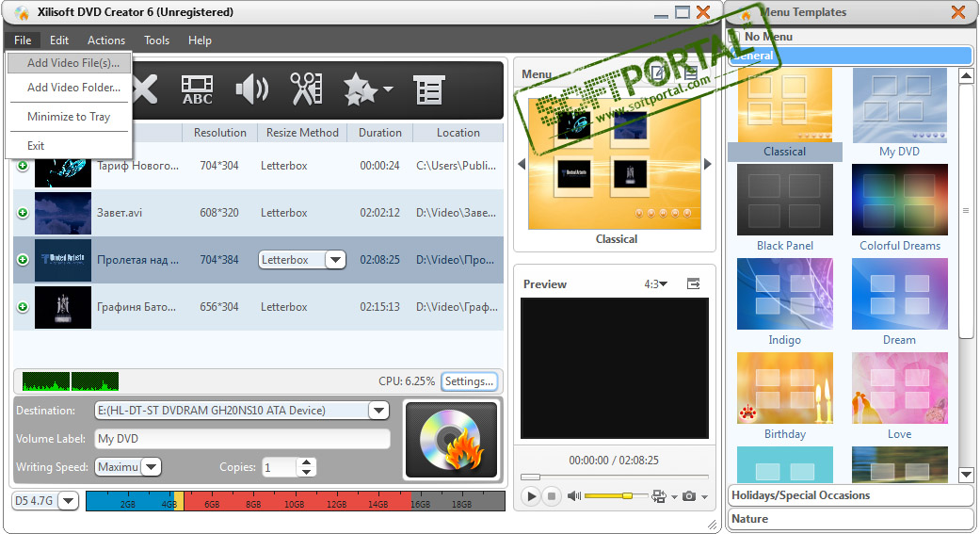Click the preview seek bar
The width and height of the screenshot is (980, 534).
pos(615,477)
